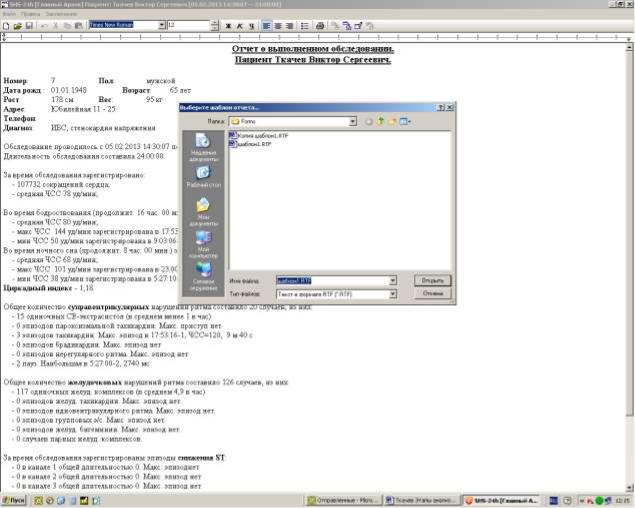Expand the Папка folder dropdown showing Forms
635x508 pixels.
click(353, 121)
